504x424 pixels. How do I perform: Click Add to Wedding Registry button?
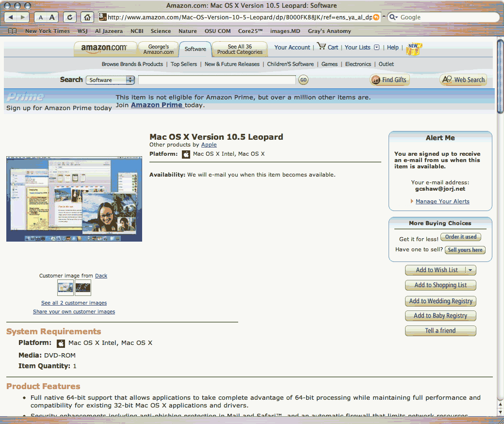pos(440,301)
